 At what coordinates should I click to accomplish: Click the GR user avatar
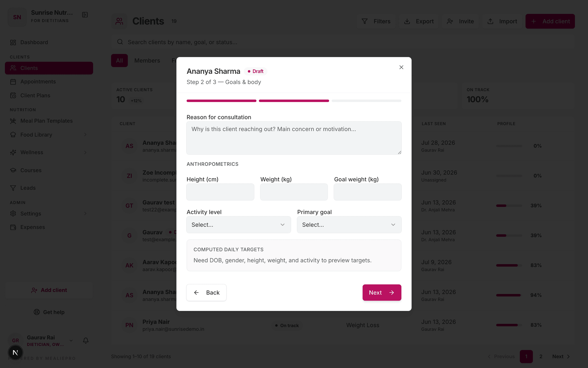point(16,340)
